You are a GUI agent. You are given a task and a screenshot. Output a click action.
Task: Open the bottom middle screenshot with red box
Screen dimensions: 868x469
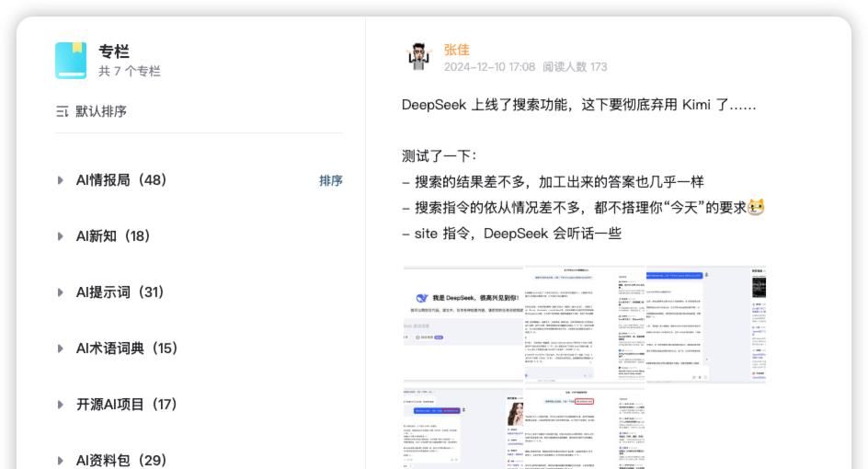pos(585,428)
